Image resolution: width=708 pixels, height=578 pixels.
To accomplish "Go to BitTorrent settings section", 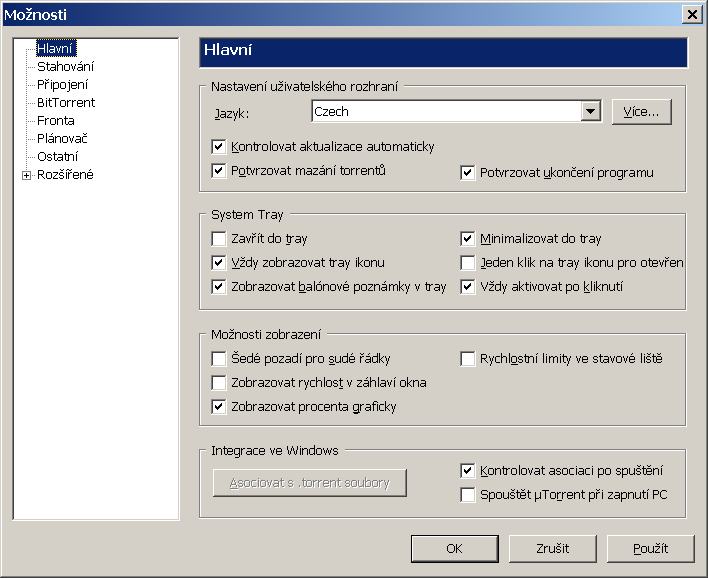I will pos(66,102).
